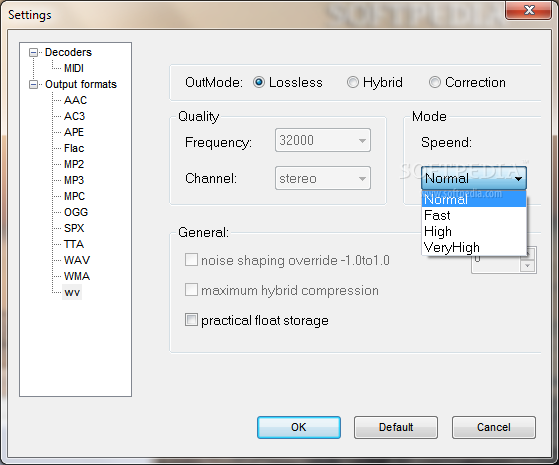This screenshot has width=559, height=465.
Task: Pick Normal from the speed list
Action: point(474,199)
